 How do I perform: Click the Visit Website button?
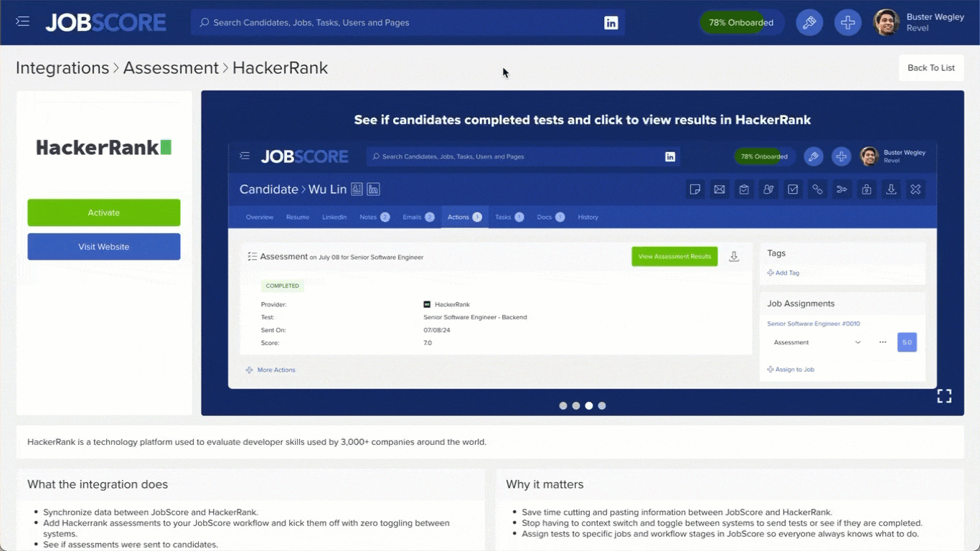104,247
